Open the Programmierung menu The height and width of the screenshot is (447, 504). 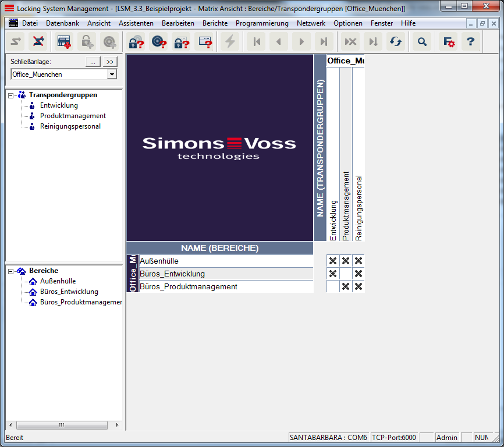(262, 23)
